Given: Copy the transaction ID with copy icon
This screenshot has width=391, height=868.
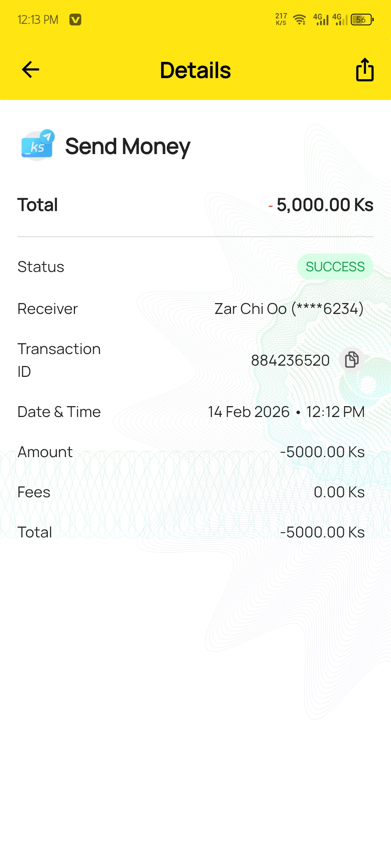Looking at the screenshot, I should (x=352, y=360).
